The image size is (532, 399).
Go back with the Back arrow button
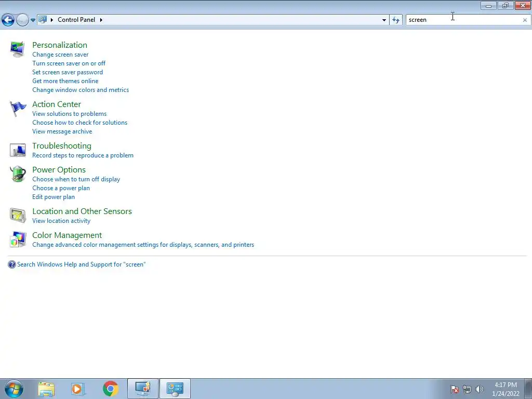tap(8, 20)
